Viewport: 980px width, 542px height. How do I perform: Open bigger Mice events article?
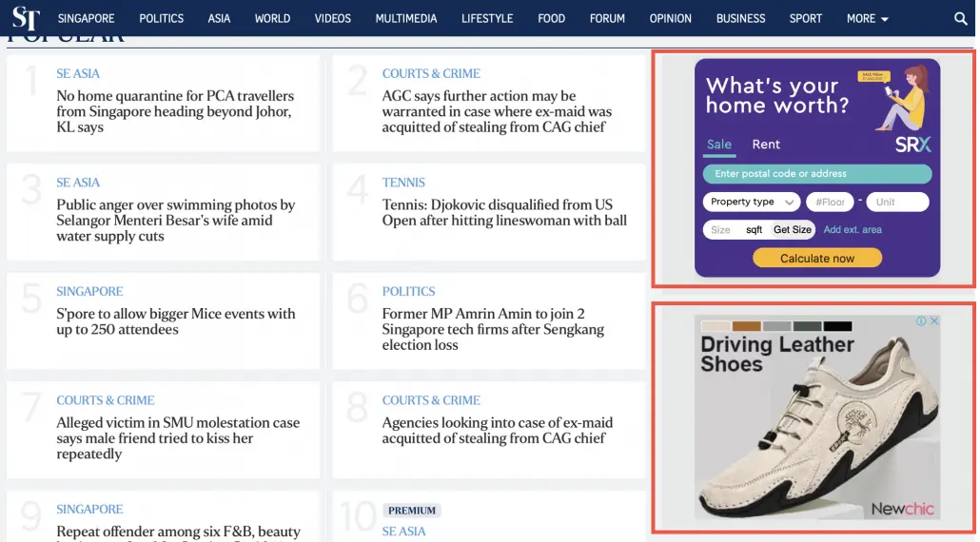click(176, 321)
